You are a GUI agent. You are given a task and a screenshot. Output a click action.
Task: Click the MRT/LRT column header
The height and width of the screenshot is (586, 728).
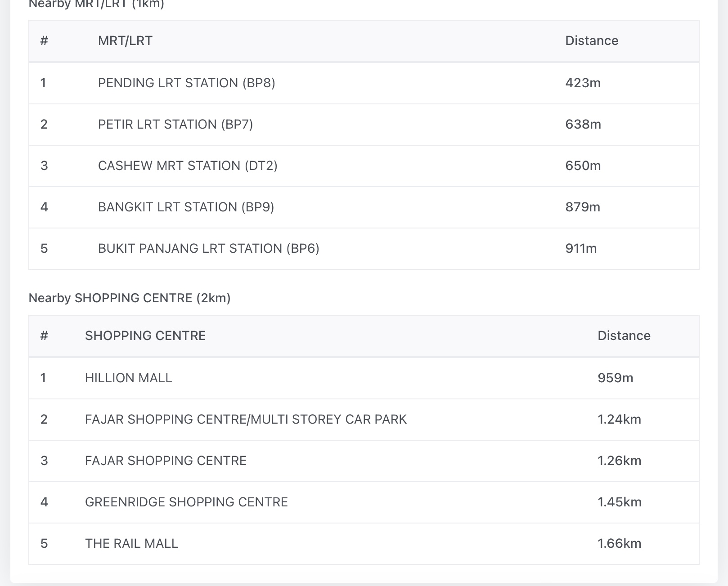pyautogui.click(x=125, y=41)
